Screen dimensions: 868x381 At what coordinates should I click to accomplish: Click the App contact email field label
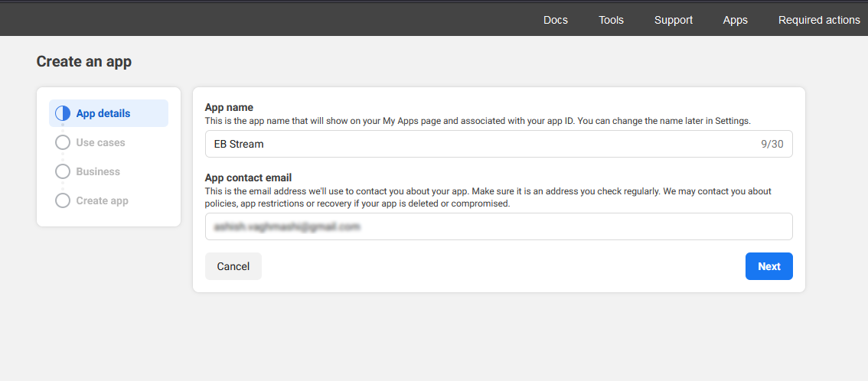coord(248,178)
